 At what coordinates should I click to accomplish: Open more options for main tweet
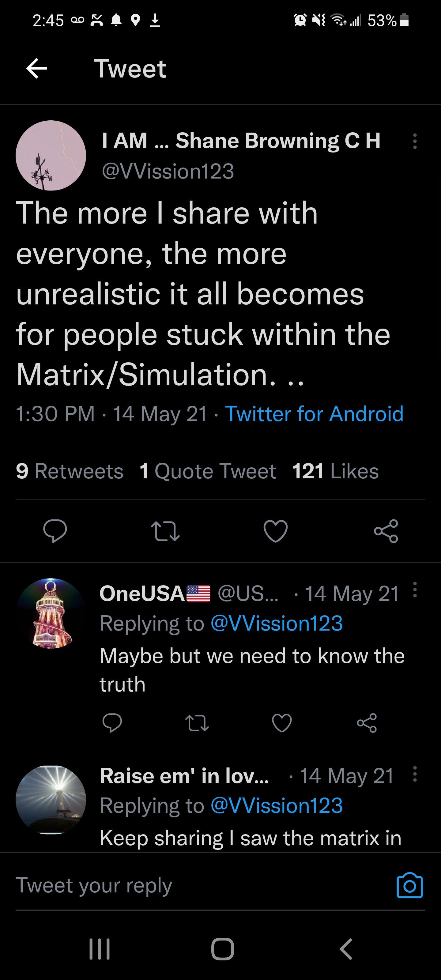[x=415, y=141]
